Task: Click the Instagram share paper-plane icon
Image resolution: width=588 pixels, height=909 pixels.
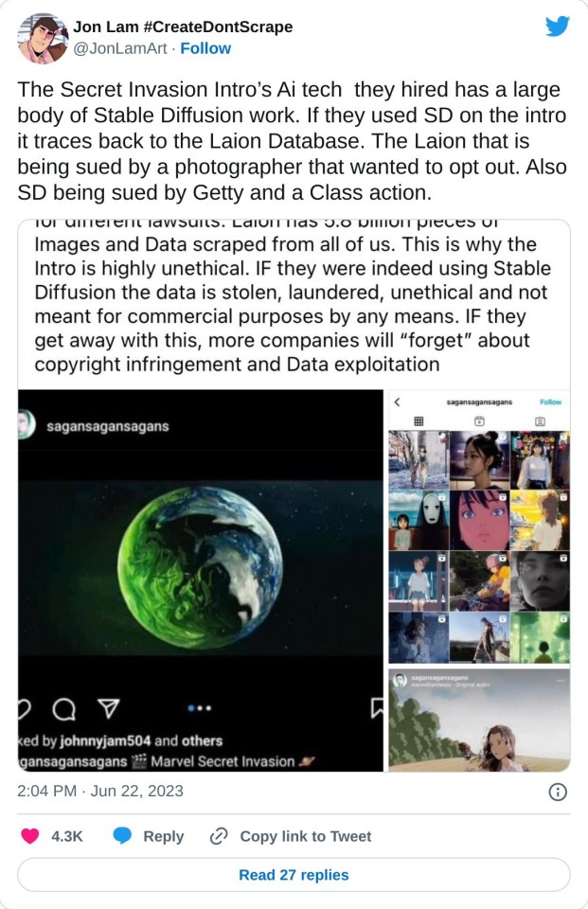Action: click(x=109, y=708)
